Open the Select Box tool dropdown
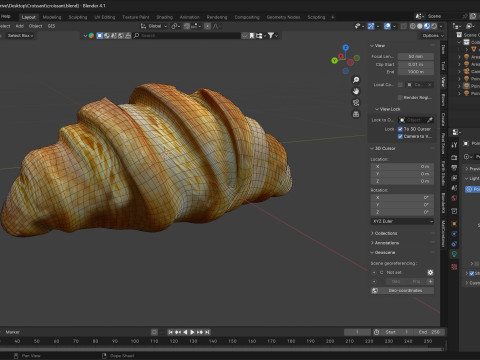480x360 pixels. pos(20,36)
